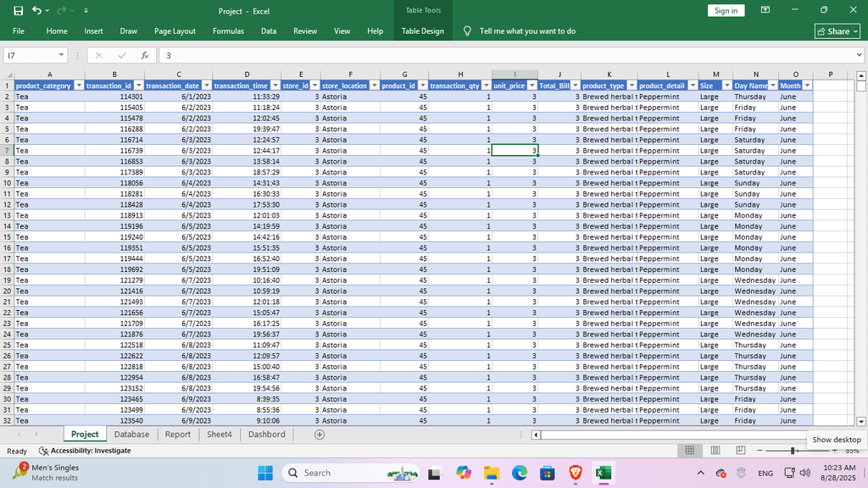868x488 pixels.
Task: Open Brave browser from taskbar
Action: [576, 473]
